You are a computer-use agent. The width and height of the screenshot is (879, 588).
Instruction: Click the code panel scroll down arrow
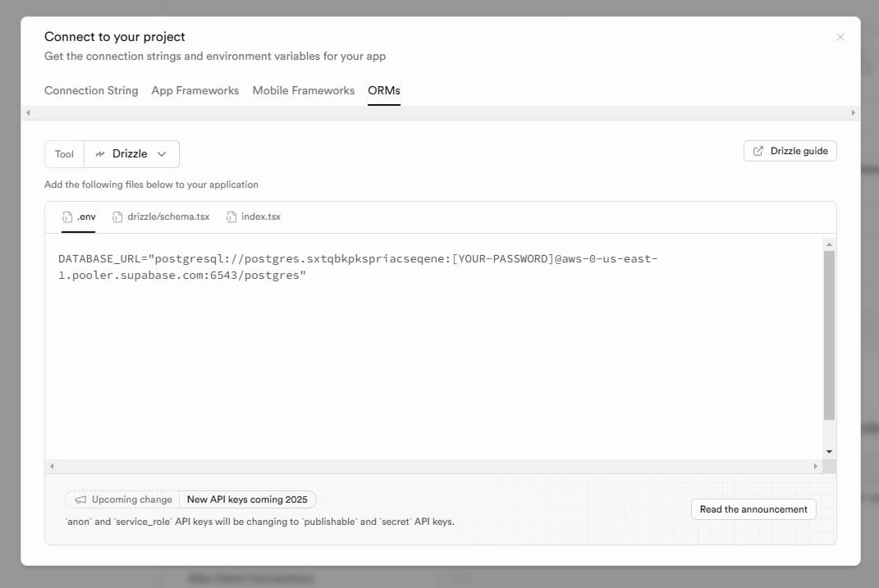(829, 452)
